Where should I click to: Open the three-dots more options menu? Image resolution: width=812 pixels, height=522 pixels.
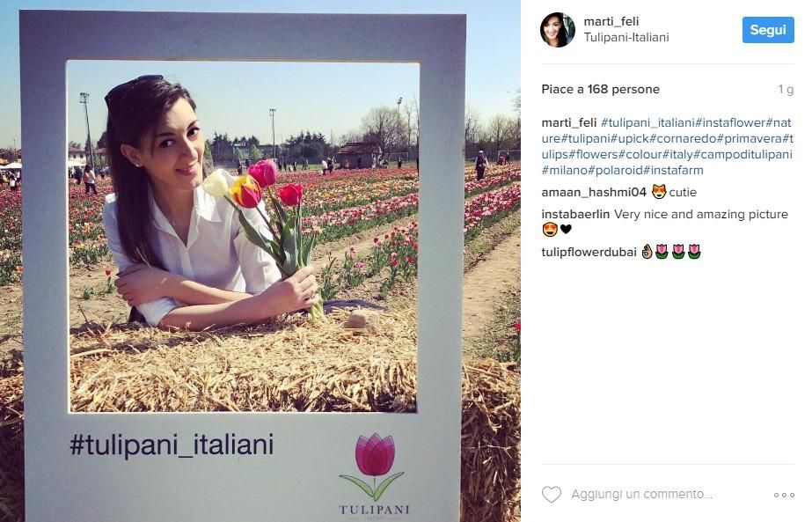pos(784,495)
